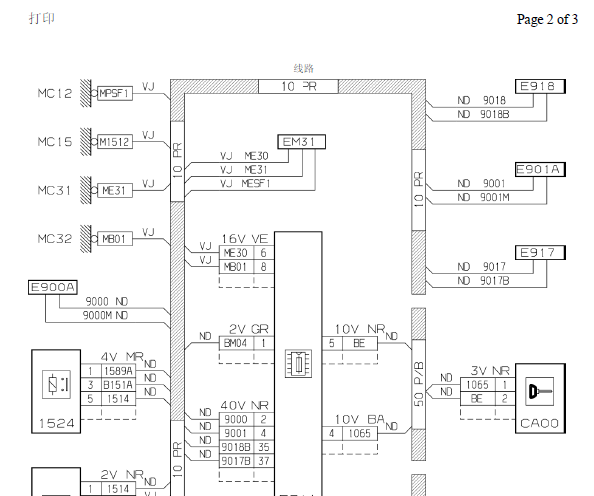Click the '40V NR' connector label
Image resolution: width=594 pixels, height=496 pixels.
pyautogui.click(x=245, y=405)
